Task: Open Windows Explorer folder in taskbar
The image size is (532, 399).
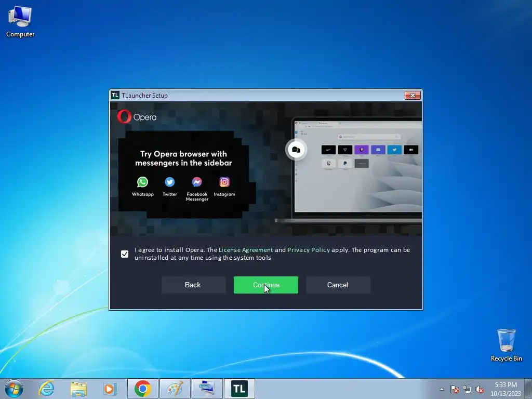Action: click(x=78, y=389)
